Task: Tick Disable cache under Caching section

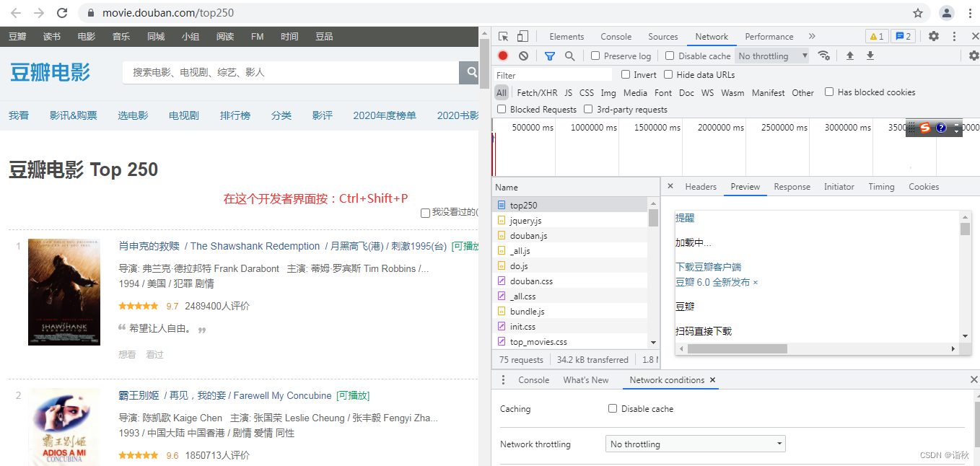Action: click(x=613, y=408)
